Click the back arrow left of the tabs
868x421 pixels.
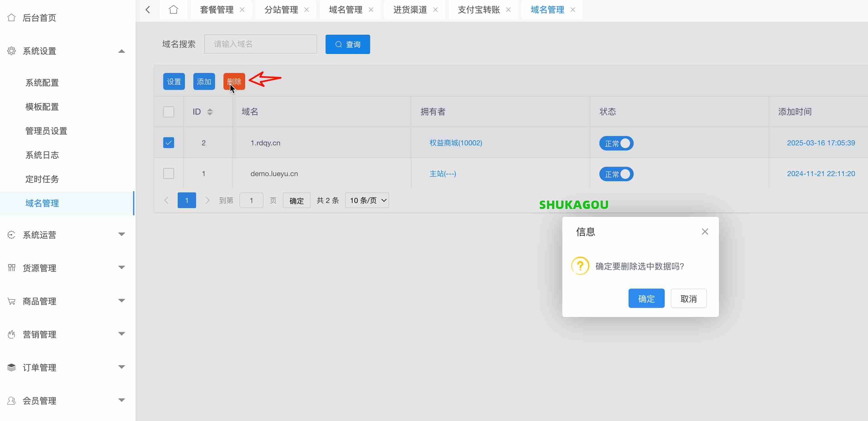(x=148, y=9)
